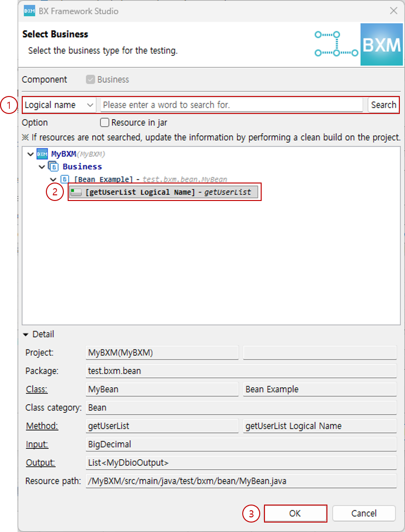The image size is (405, 532).
Task: Collapse the MyBXM project tree node
Action: click(31, 154)
